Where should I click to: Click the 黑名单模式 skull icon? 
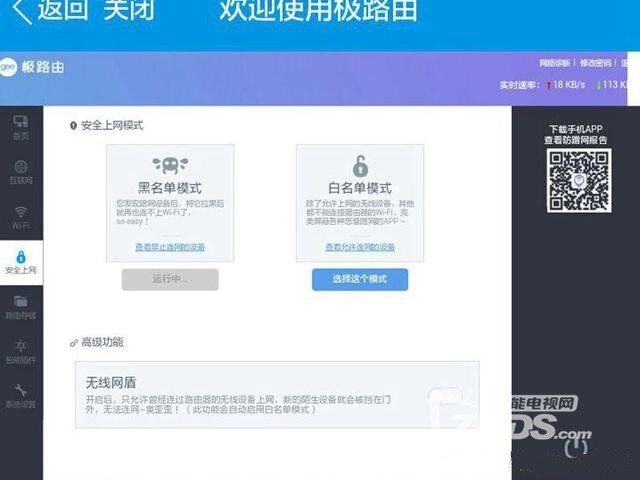pyautogui.click(x=170, y=165)
